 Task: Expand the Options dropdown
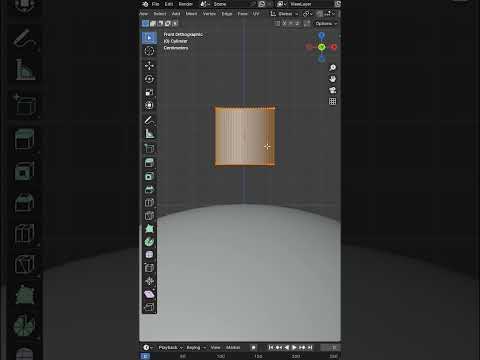coord(326,24)
